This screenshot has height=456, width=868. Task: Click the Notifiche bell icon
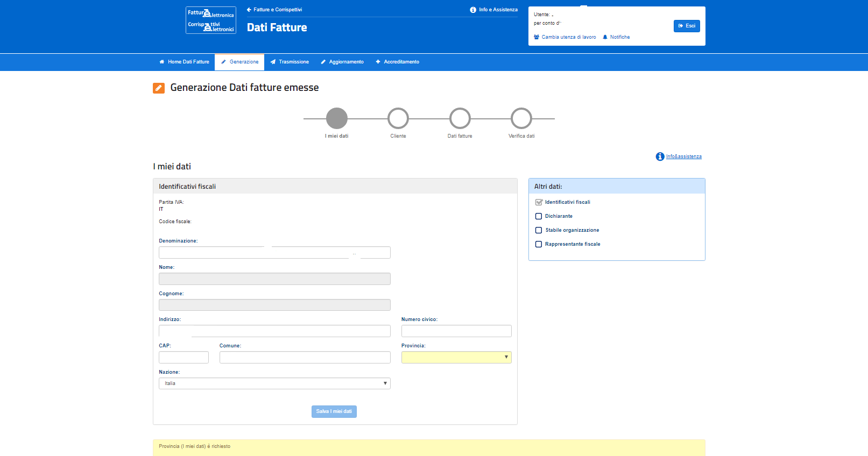click(x=605, y=37)
